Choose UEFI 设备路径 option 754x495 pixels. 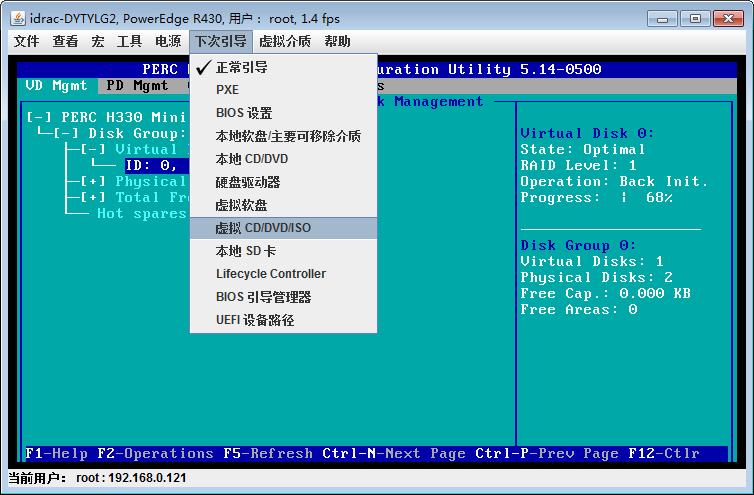pos(283,320)
